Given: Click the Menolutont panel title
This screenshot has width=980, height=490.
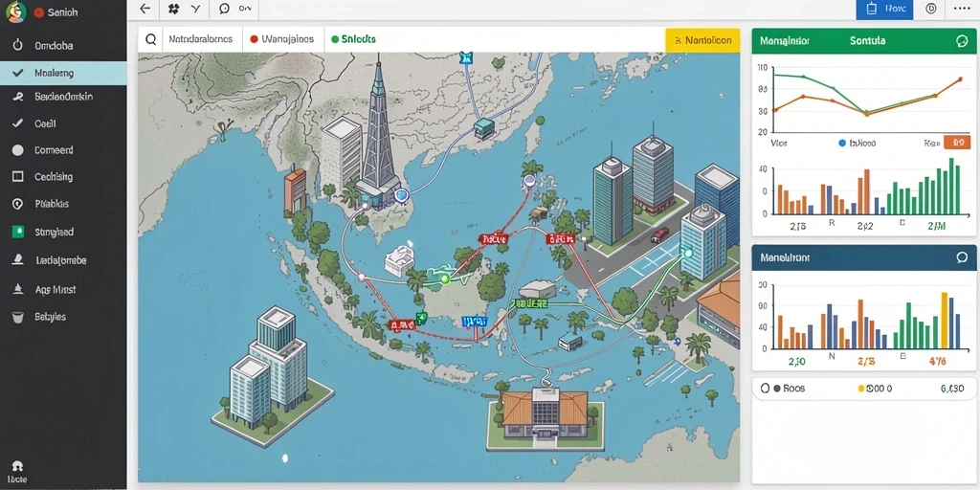Looking at the screenshot, I should pos(785,257).
